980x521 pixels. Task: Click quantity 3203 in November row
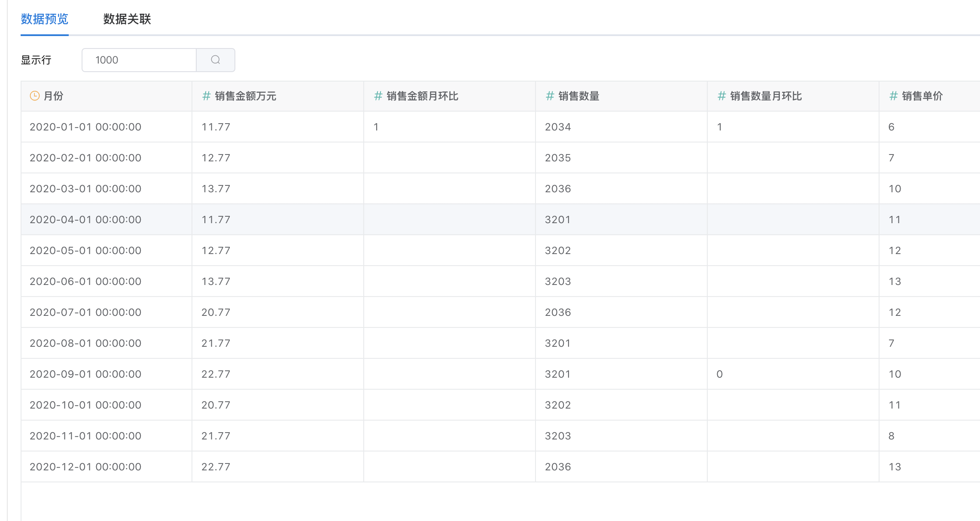pos(558,436)
